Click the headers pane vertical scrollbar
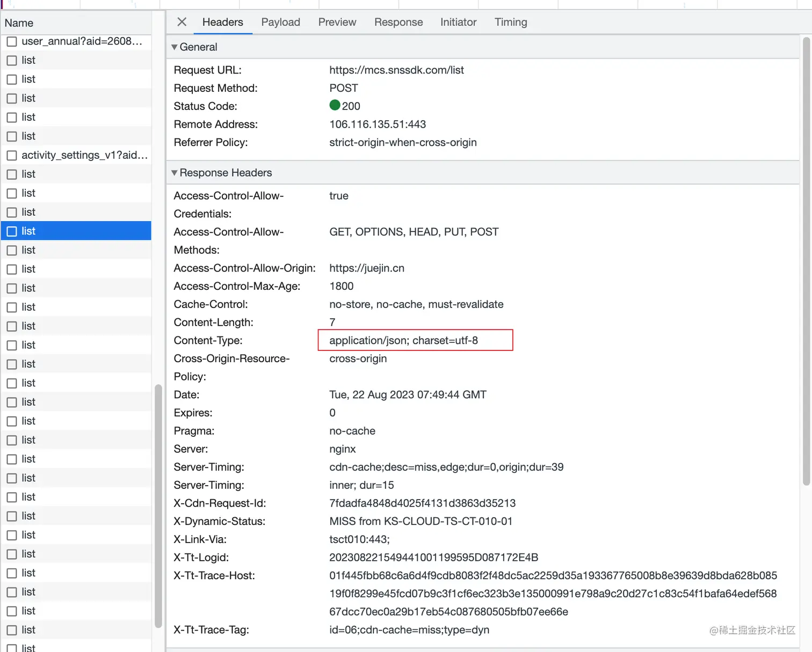The image size is (812, 652). [806, 261]
